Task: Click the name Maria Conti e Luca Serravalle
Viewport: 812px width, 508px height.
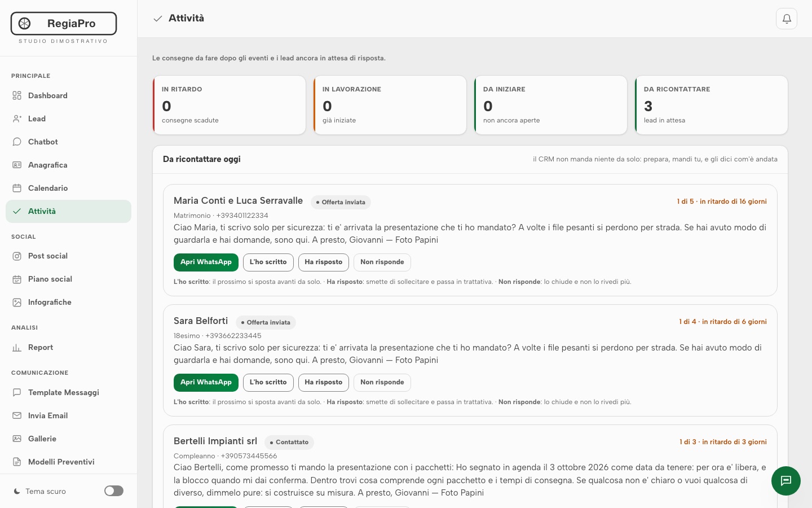Action: [x=238, y=200]
